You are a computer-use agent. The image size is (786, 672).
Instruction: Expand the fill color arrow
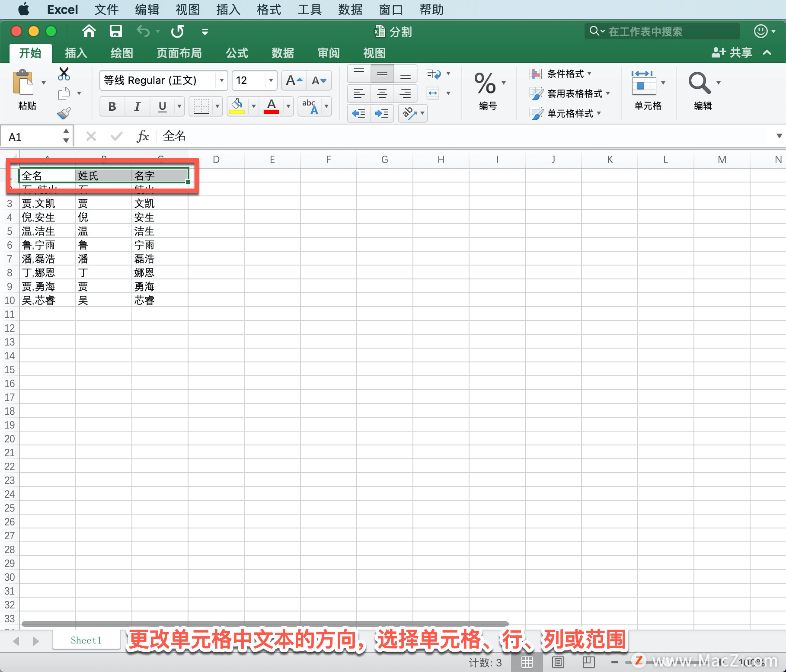pyautogui.click(x=254, y=106)
